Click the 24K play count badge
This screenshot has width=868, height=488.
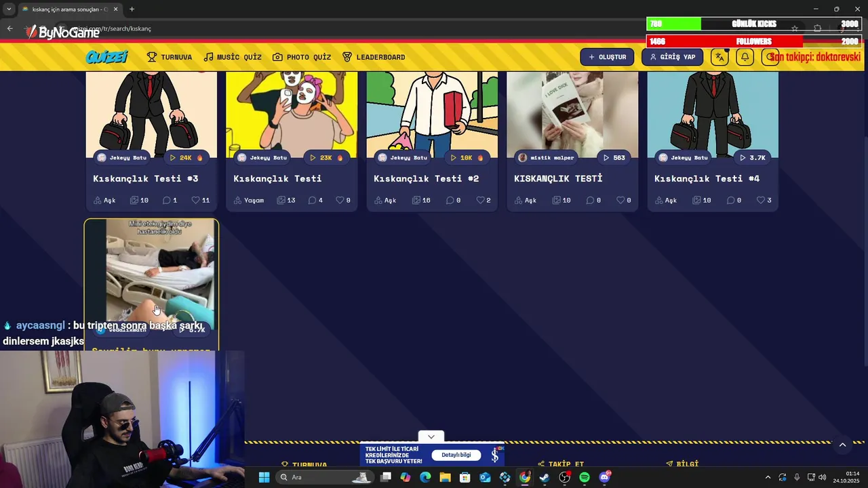[186, 157]
